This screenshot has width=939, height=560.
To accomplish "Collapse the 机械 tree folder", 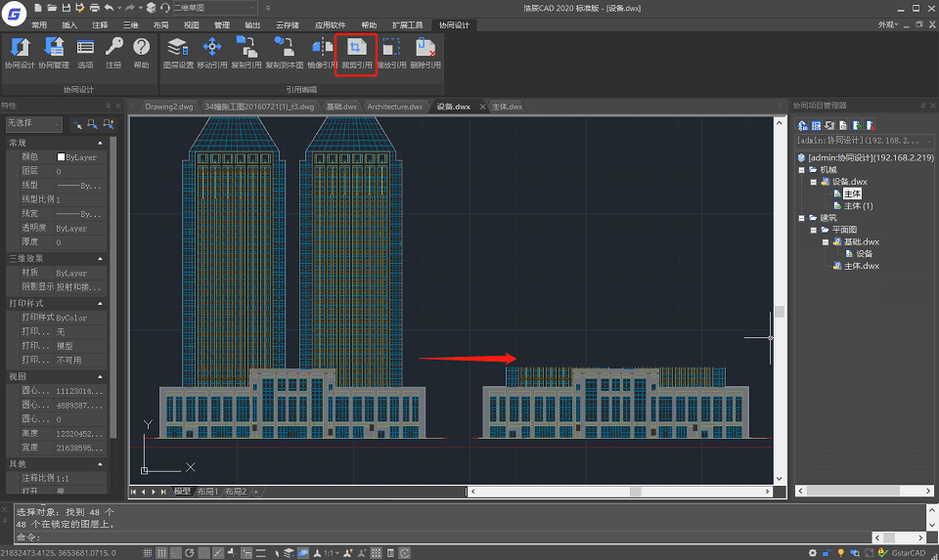I will (x=801, y=170).
